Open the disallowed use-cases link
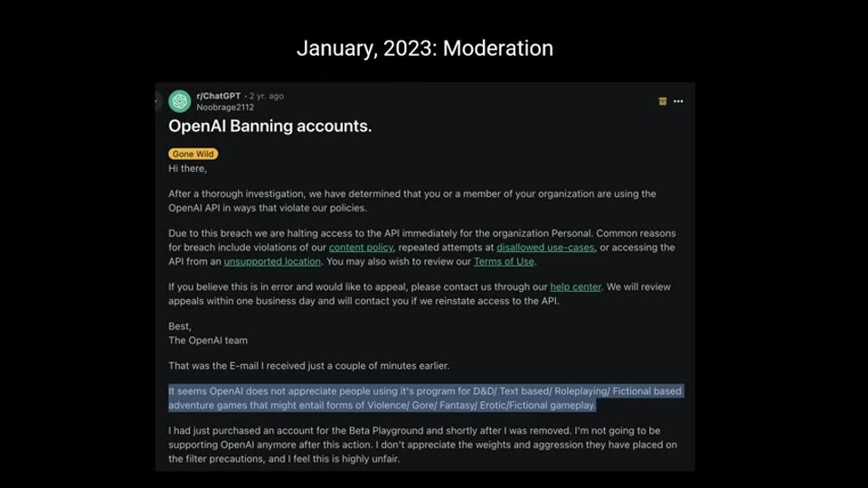This screenshot has height=488, width=868. (x=545, y=248)
